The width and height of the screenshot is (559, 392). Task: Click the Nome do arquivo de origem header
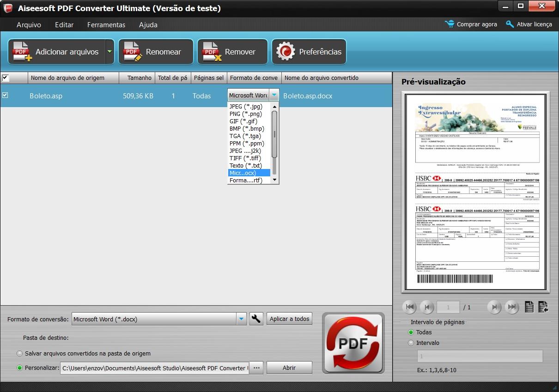[x=73, y=78]
